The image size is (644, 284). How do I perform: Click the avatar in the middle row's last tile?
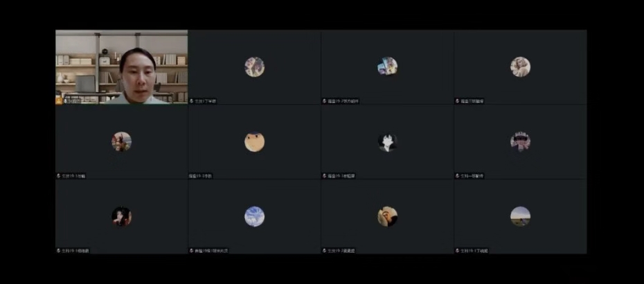point(520,142)
